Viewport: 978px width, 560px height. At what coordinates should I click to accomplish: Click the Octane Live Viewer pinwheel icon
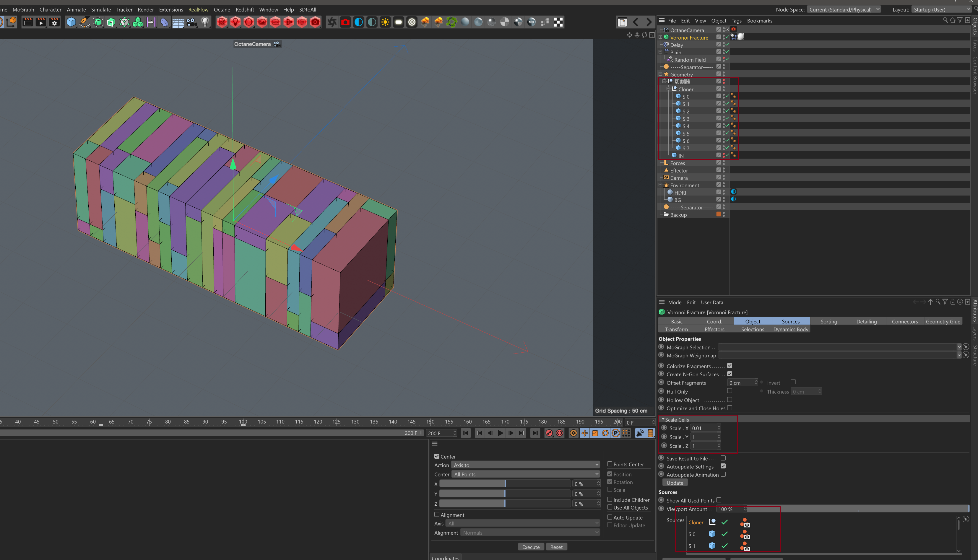[332, 22]
